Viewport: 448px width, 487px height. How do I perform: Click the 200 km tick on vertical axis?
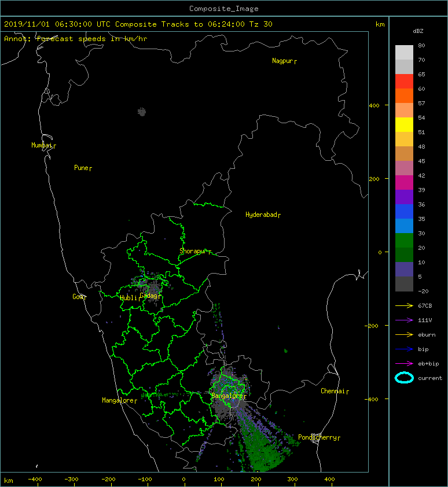tap(374, 179)
